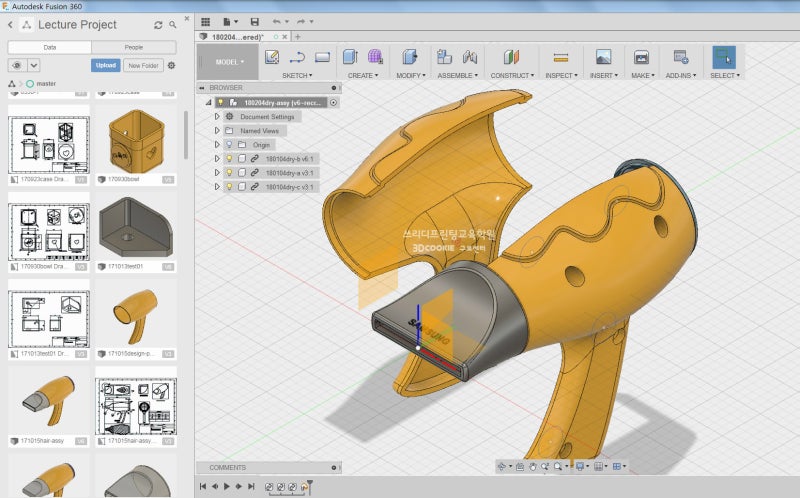Screen dimensions: 800x498
Task: Expand the Origin folder node
Action: (x=217, y=145)
